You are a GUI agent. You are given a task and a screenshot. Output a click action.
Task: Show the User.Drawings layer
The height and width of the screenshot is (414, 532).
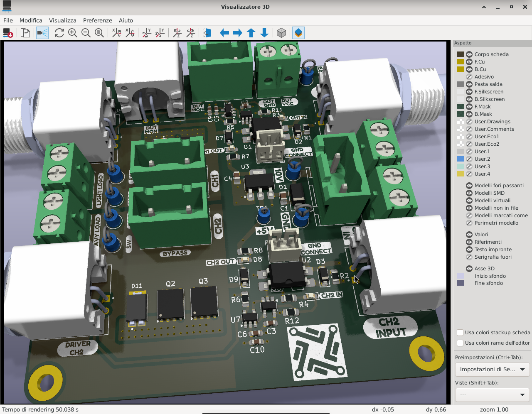(x=469, y=122)
